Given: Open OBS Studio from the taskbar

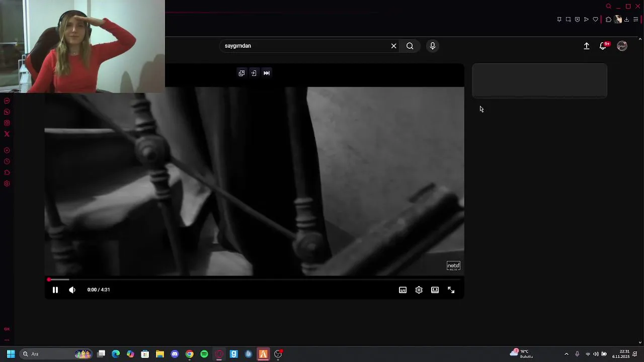Looking at the screenshot, I should pyautogui.click(x=278, y=354).
